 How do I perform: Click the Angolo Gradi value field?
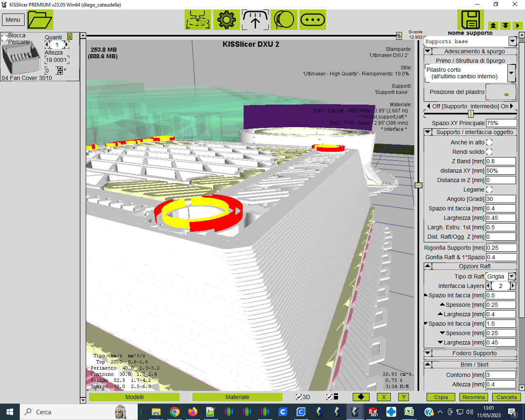501,199
